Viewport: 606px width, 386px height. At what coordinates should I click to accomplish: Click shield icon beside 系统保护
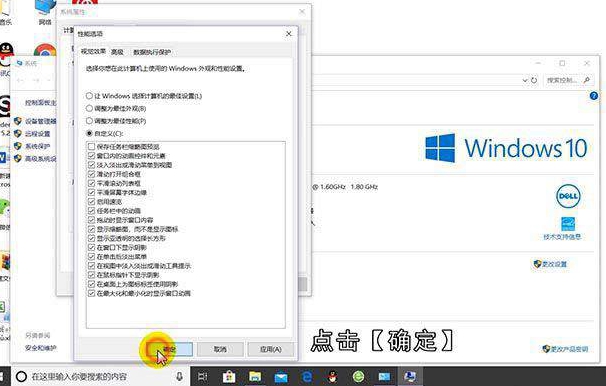click(18, 146)
